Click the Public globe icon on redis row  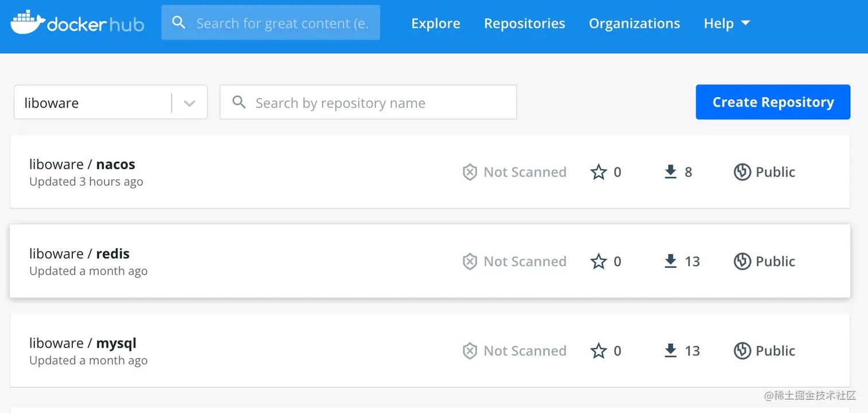tap(742, 262)
